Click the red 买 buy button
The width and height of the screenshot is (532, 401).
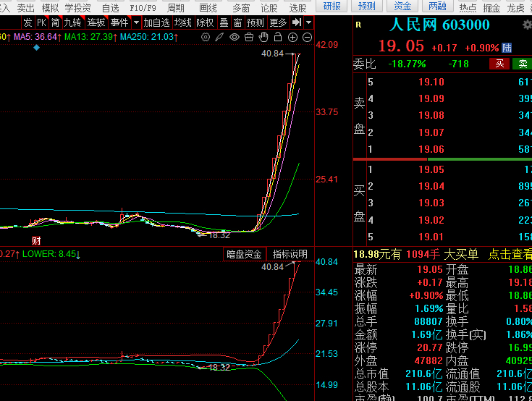point(499,64)
